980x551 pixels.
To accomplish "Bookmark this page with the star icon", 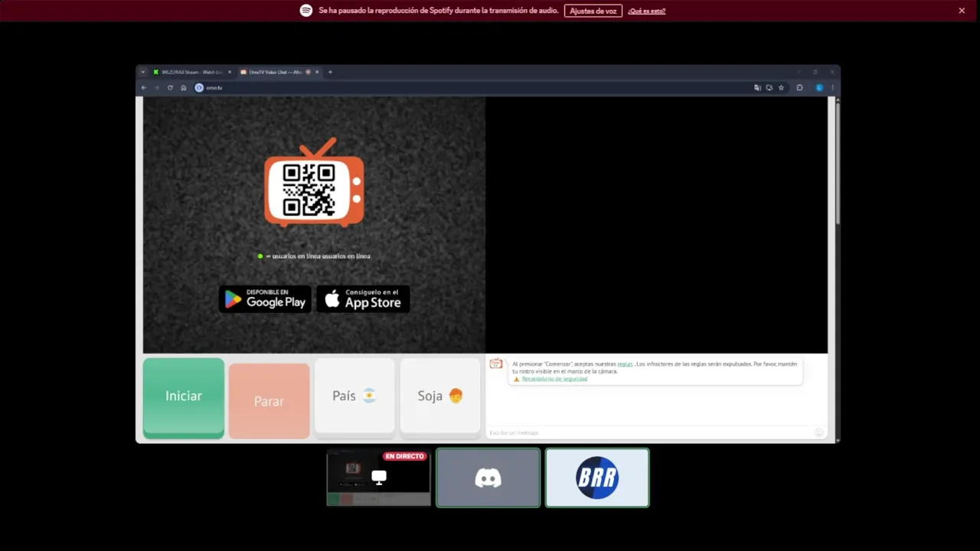I will tap(781, 88).
